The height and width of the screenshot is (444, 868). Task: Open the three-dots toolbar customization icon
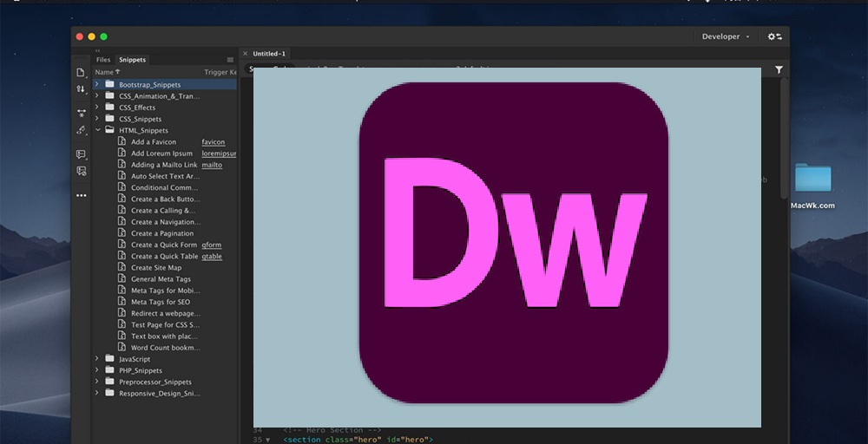[82, 195]
